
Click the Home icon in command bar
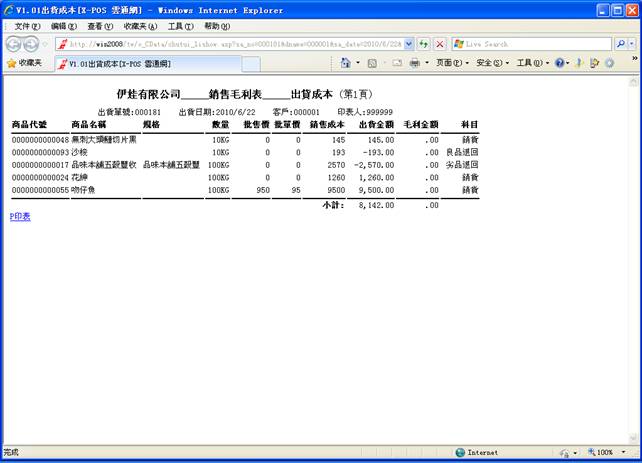[x=345, y=63]
